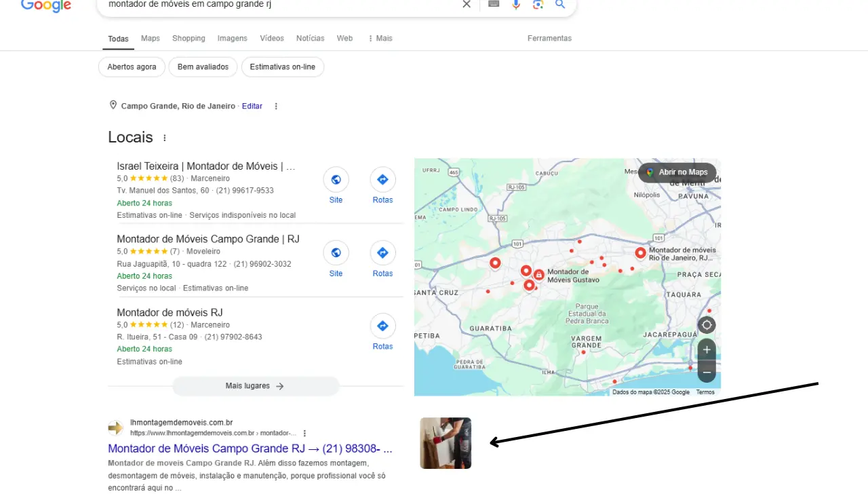868x494 pixels.
Task: Toggle the Estimativas on-line filter chip
Action: [283, 67]
